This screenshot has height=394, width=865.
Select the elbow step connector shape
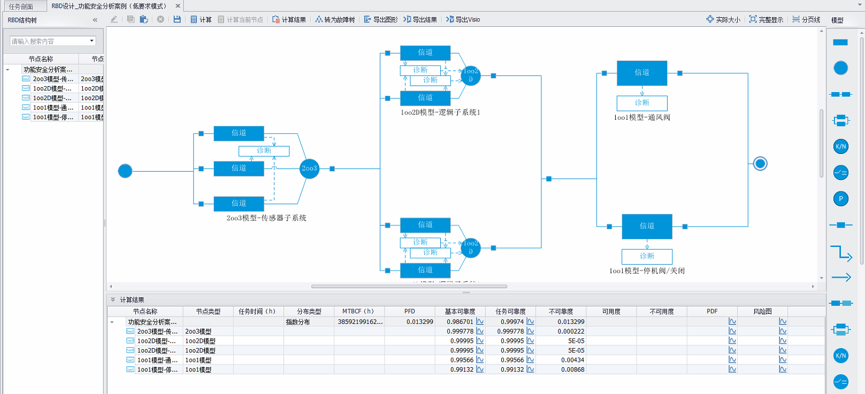[x=841, y=253]
